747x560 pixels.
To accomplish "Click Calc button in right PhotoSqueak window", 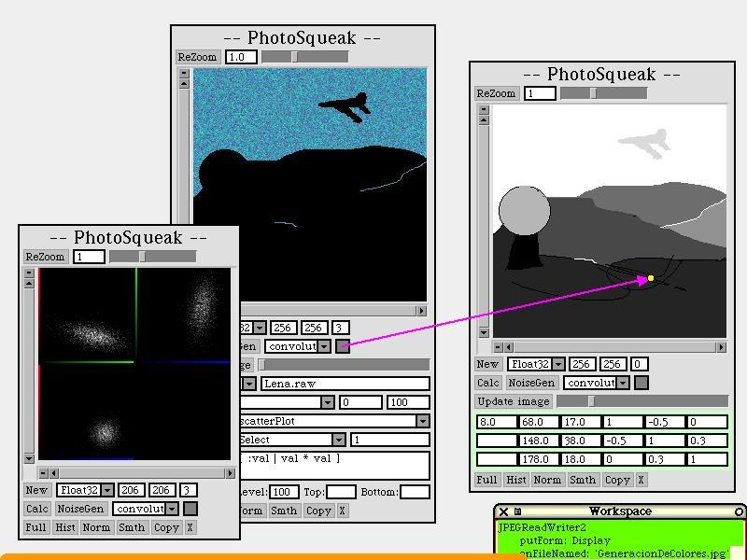I will coord(488,383).
